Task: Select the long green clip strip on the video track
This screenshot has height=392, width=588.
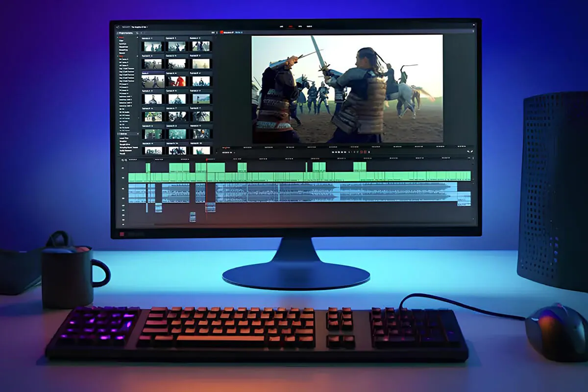Action: click(299, 176)
